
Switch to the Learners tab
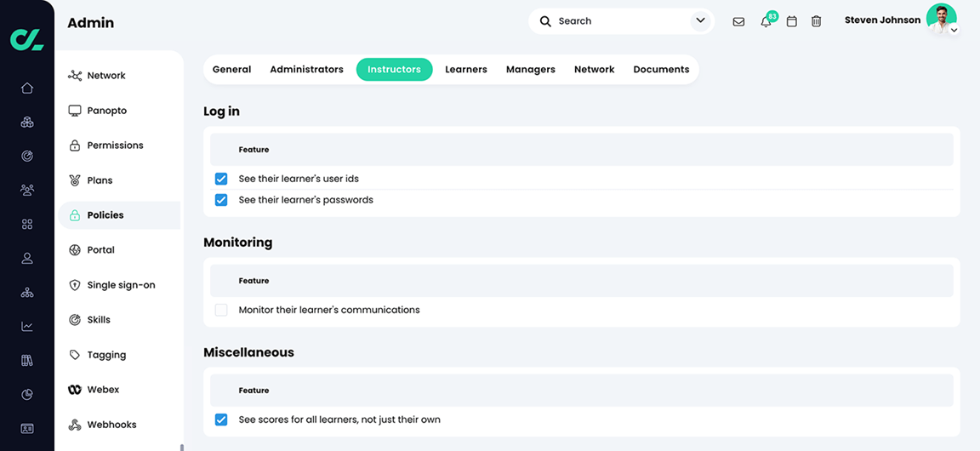(x=466, y=70)
